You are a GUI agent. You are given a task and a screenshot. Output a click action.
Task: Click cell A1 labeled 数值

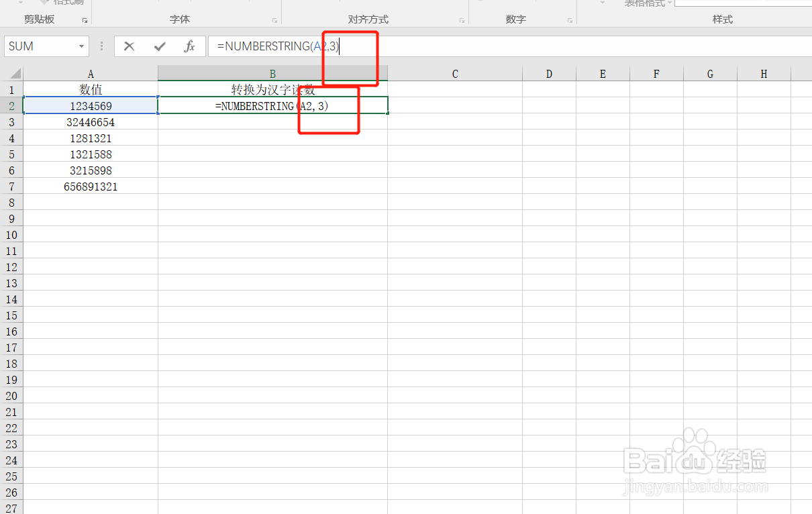click(x=91, y=89)
